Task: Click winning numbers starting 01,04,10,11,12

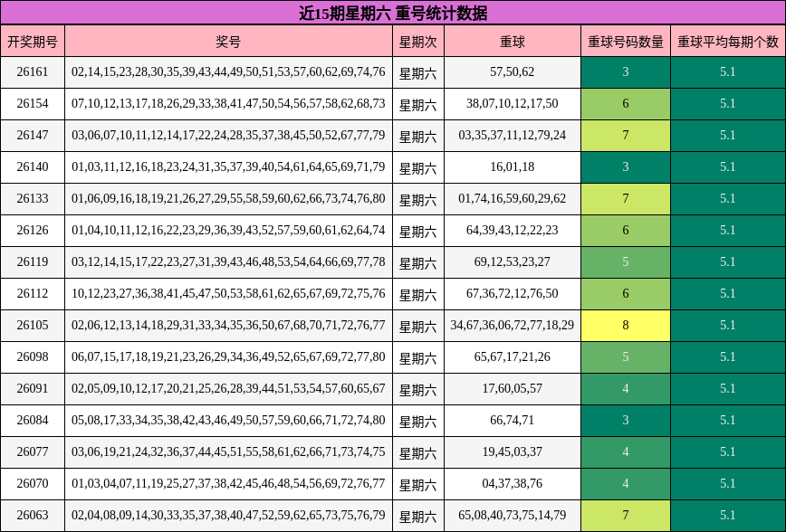Action: (228, 231)
